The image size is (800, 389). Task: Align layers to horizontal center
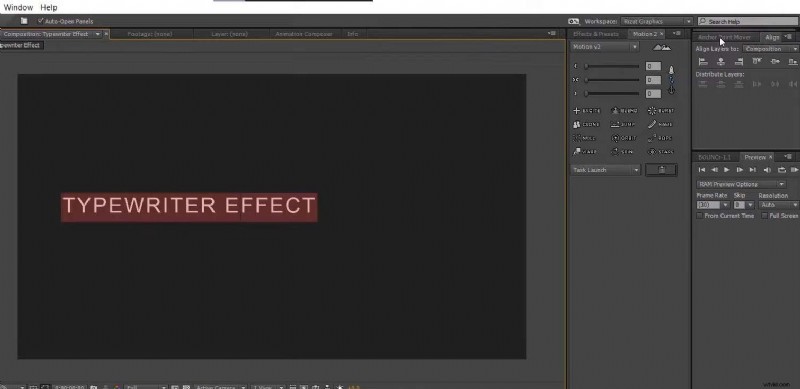click(721, 62)
